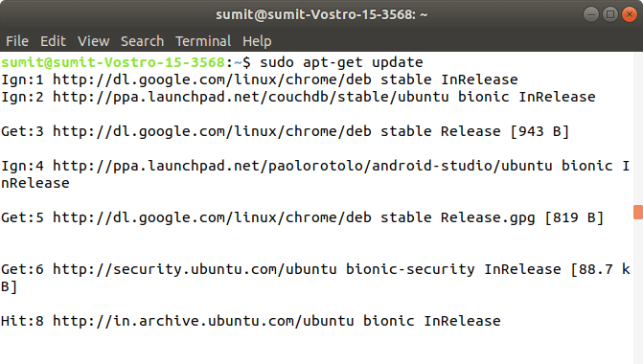Viewport: 643px width, 364px height.
Task: Click the couchdb launchpad URL on Ign:2 line
Action: pyautogui.click(x=251, y=97)
